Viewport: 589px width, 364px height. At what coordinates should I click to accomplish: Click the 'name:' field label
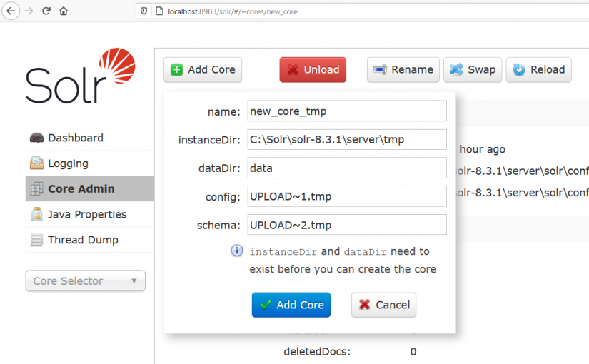point(224,112)
